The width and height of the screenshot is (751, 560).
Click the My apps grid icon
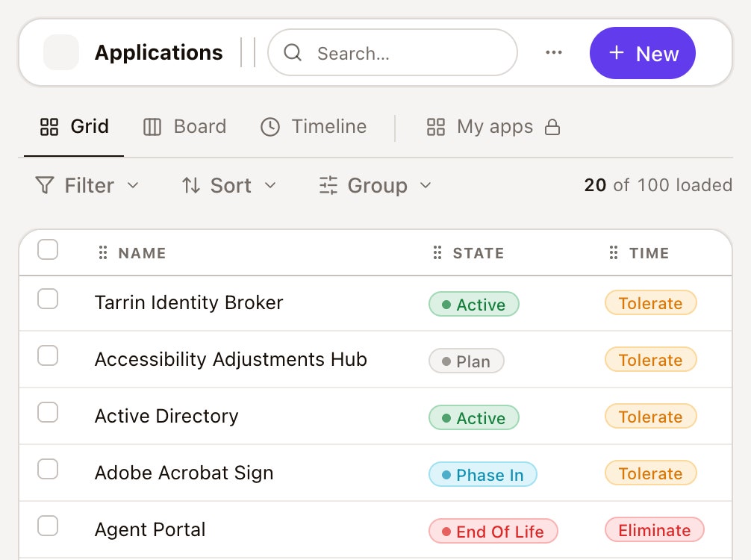coord(436,127)
